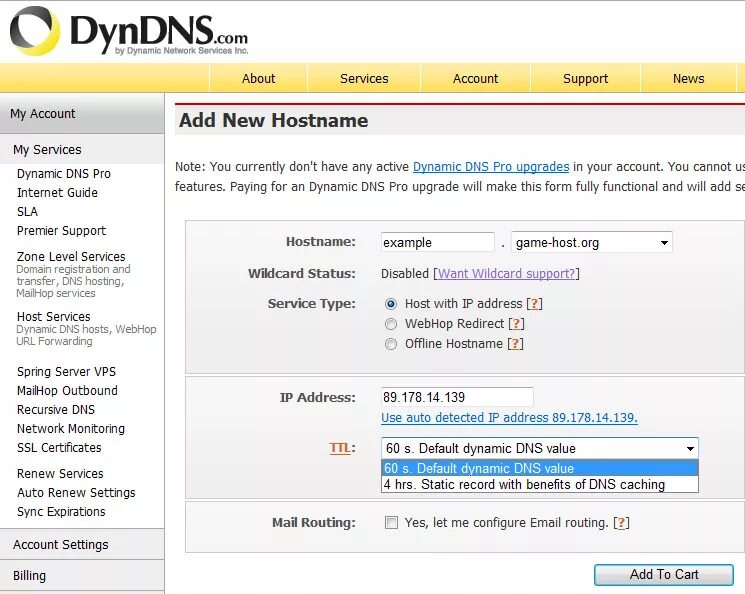Open Spring Server VPS link
Viewport: 745px width, 594px height.
(x=66, y=372)
